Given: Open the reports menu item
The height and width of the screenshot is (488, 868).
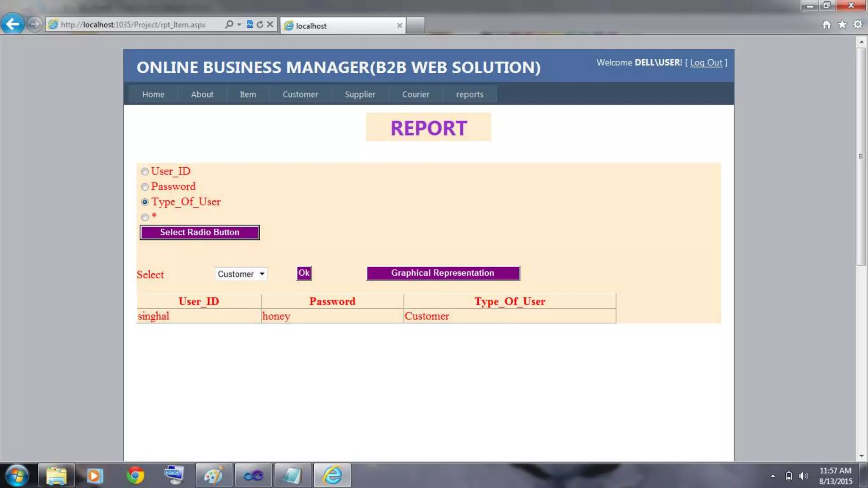Looking at the screenshot, I should point(469,94).
